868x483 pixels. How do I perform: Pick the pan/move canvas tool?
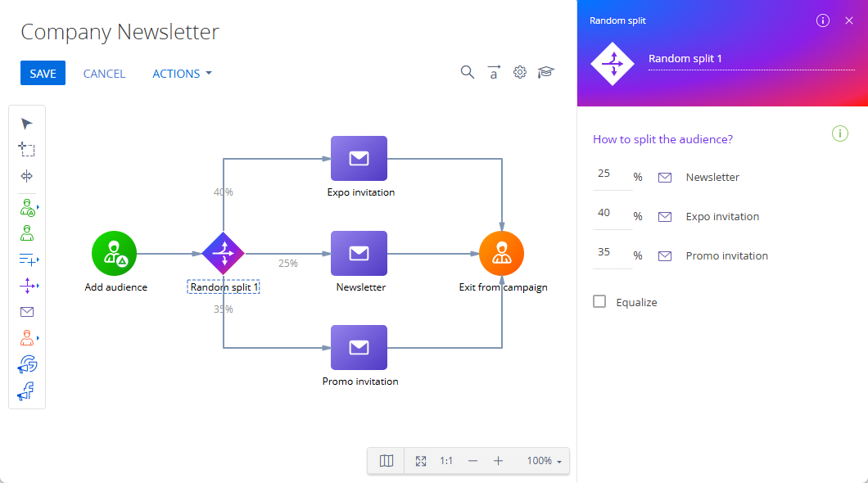(x=26, y=176)
